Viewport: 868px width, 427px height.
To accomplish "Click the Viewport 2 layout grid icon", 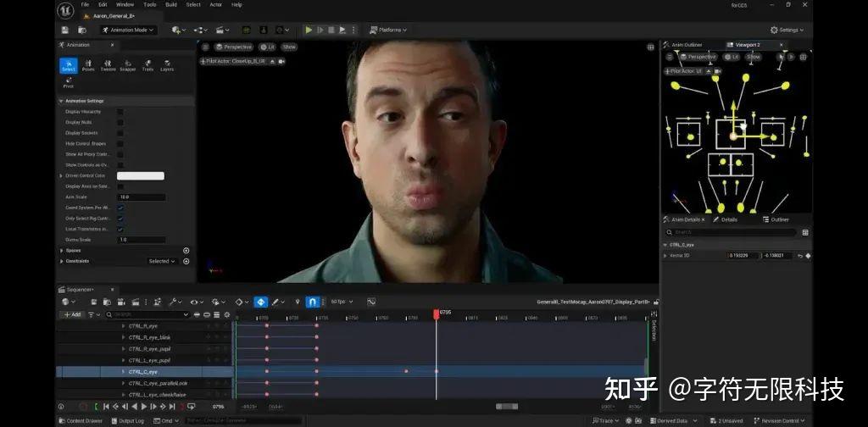I will point(804,57).
